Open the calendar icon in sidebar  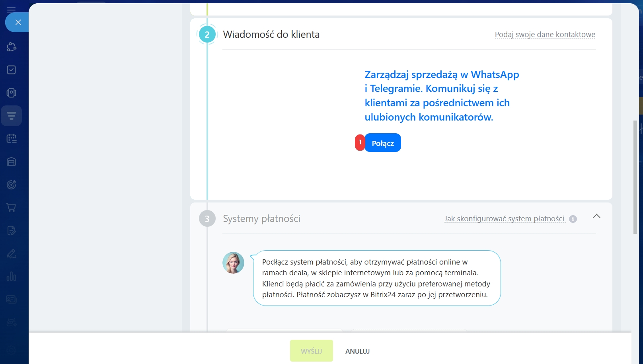pos(12,139)
